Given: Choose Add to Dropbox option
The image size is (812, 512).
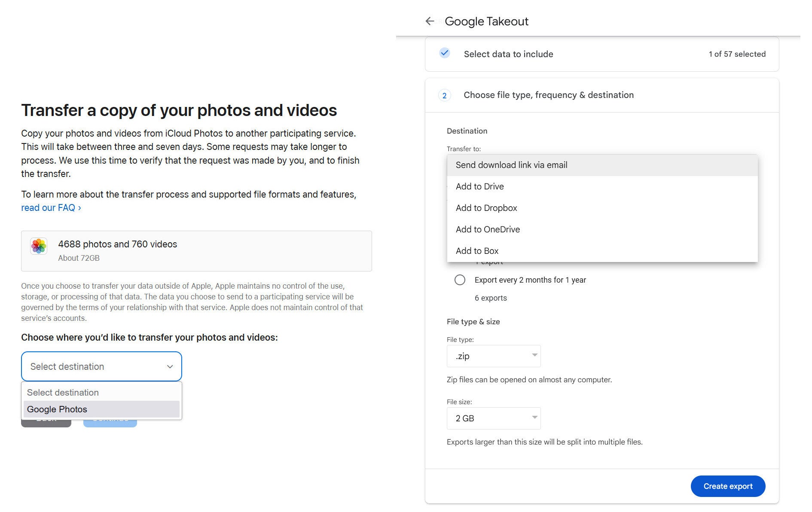Looking at the screenshot, I should [x=602, y=208].
